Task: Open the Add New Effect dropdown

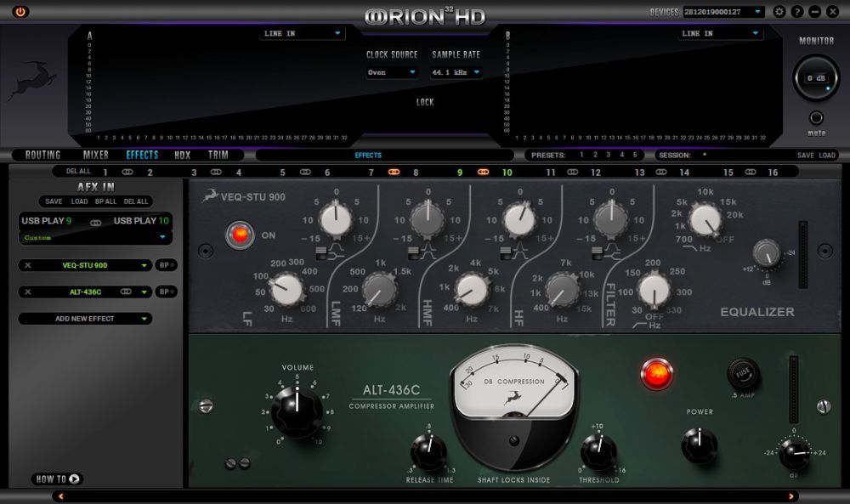Action: pyautogui.click(x=85, y=319)
